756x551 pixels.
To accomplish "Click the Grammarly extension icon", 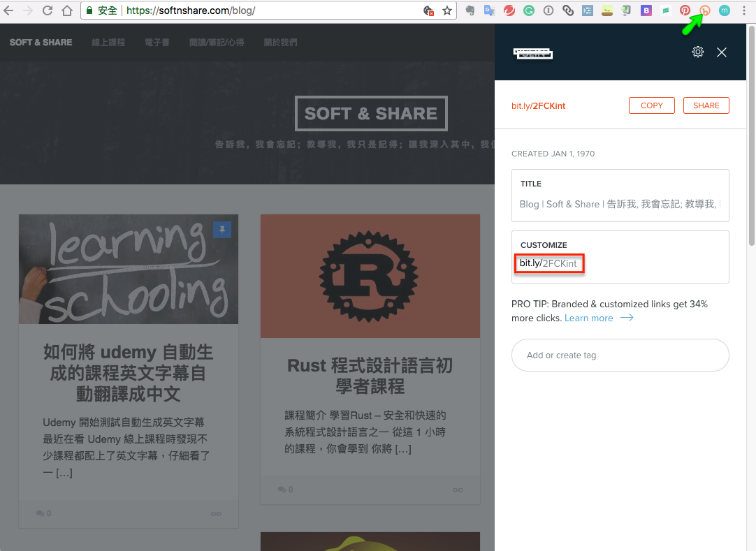I will [x=528, y=10].
